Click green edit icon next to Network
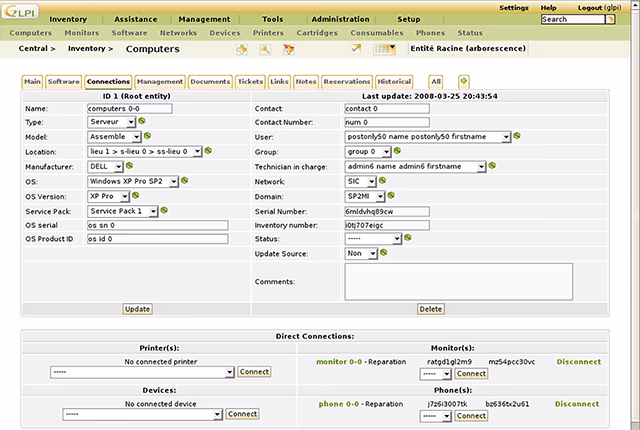 tap(382, 180)
